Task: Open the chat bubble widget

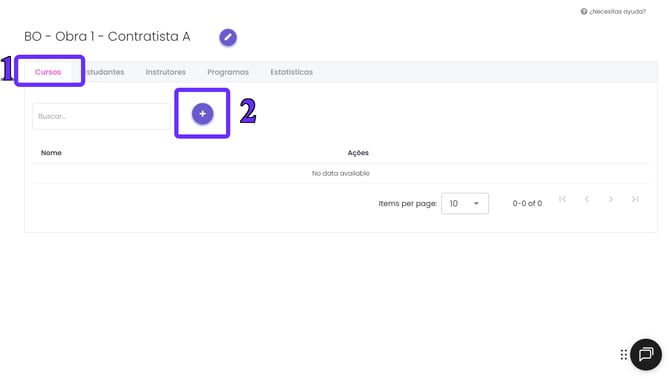Action: 646,354
